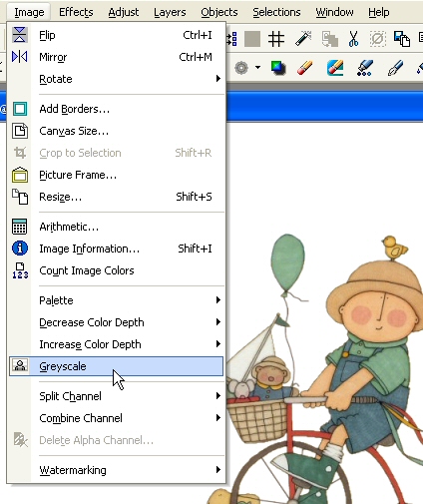Select the Pen tool icon
The image size is (423, 504).
pyautogui.click(x=395, y=68)
